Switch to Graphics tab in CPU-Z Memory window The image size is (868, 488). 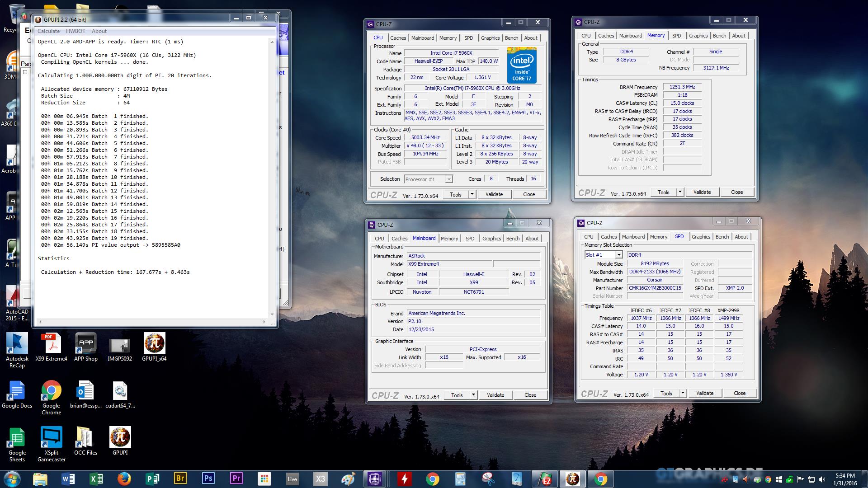click(x=698, y=36)
